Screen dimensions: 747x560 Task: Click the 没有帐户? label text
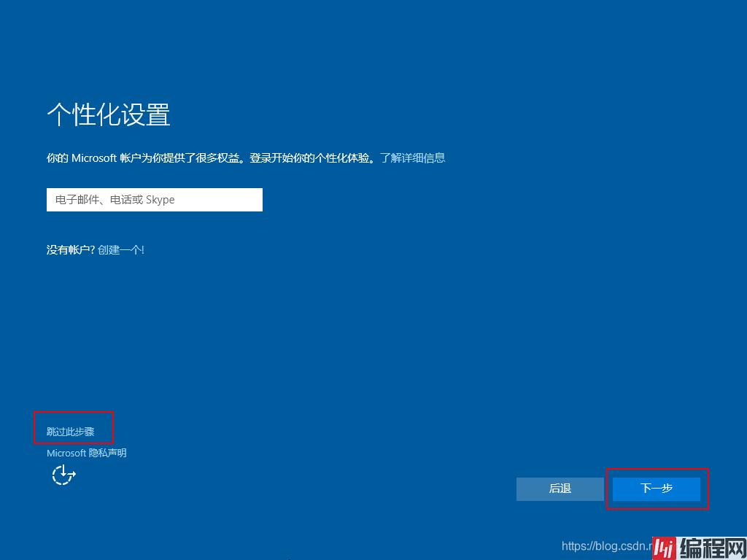click(x=70, y=249)
